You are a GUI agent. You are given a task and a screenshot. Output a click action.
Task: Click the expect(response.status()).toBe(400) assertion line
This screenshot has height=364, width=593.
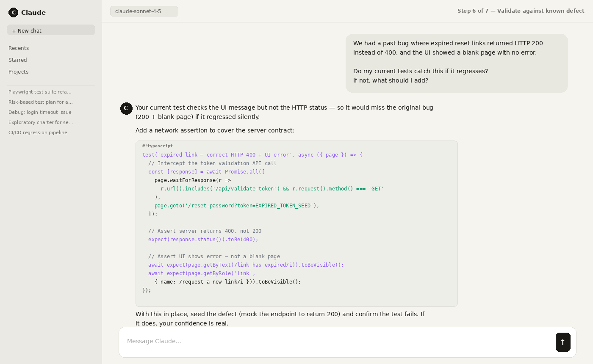[203, 239]
